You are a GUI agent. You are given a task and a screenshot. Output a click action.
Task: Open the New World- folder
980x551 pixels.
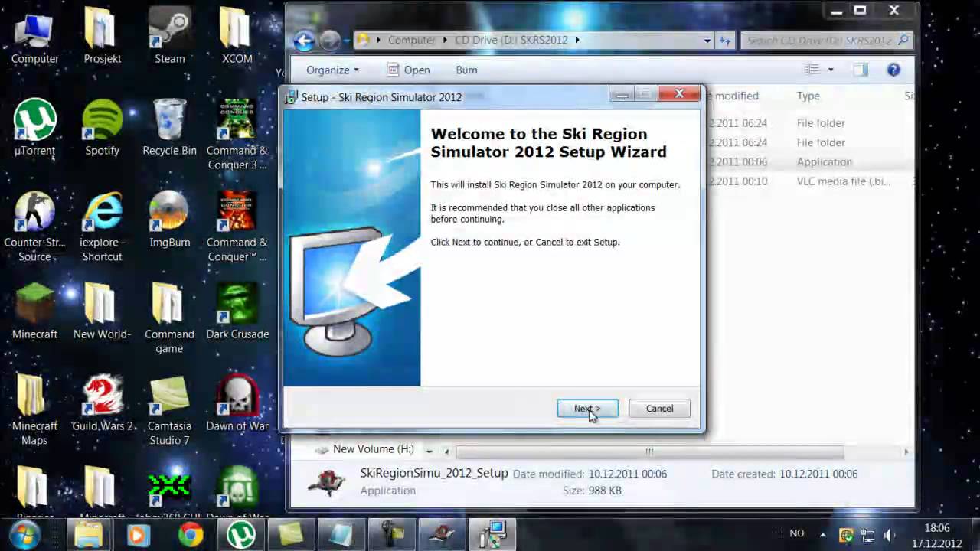pyautogui.click(x=102, y=311)
